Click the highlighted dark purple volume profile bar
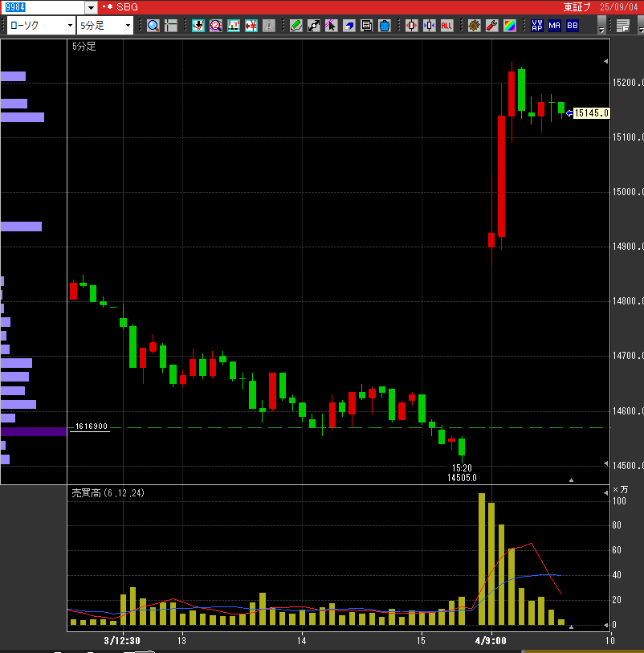The image size is (644, 653). [34, 431]
